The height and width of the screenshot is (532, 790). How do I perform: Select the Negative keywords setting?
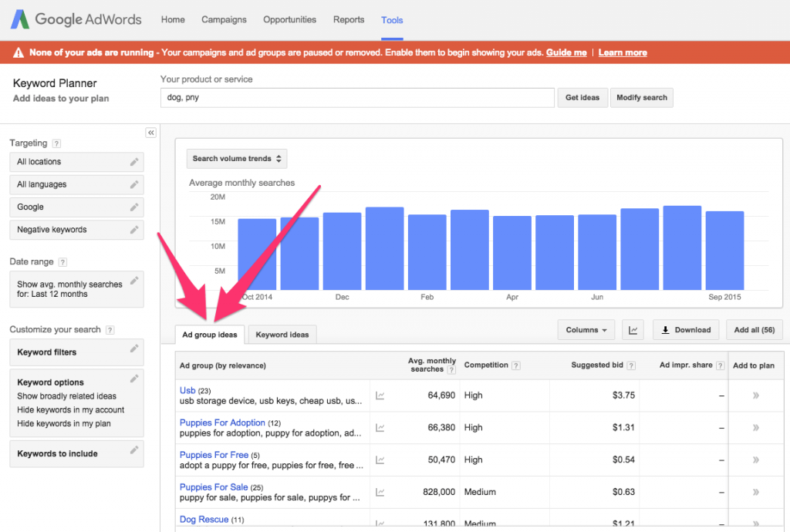[76, 230]
